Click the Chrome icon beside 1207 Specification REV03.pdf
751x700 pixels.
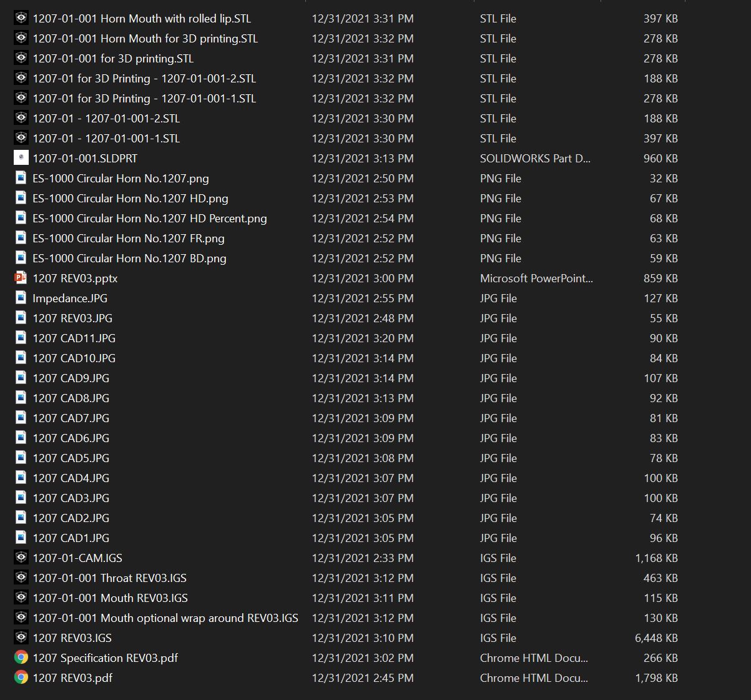(x=21, y=658)
